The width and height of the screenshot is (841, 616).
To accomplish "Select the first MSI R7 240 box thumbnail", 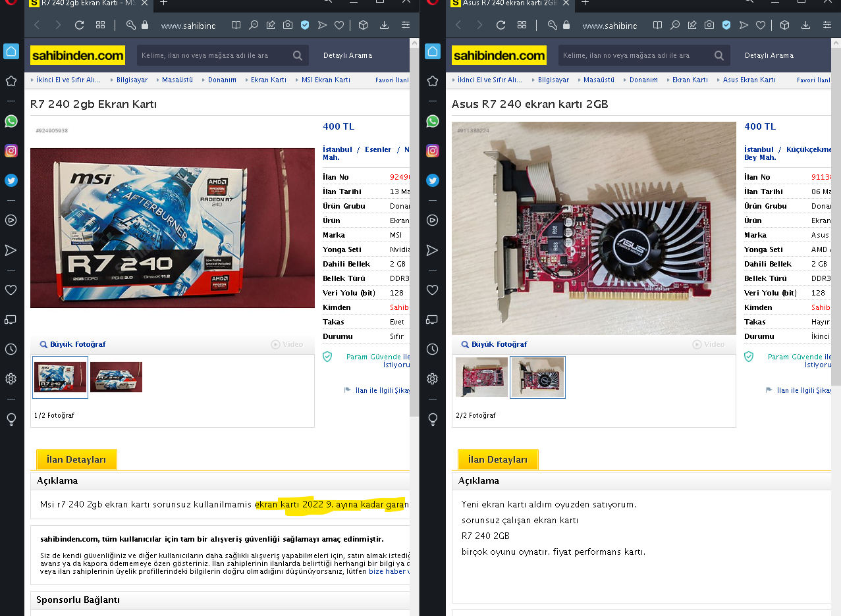I will pos(60,377).
